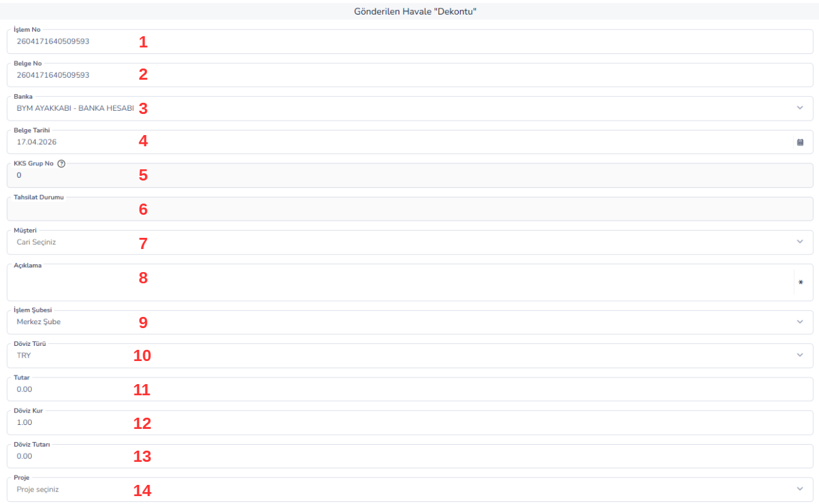
Task: Click the İşlem No input field
Action: [x=410, y=42]
